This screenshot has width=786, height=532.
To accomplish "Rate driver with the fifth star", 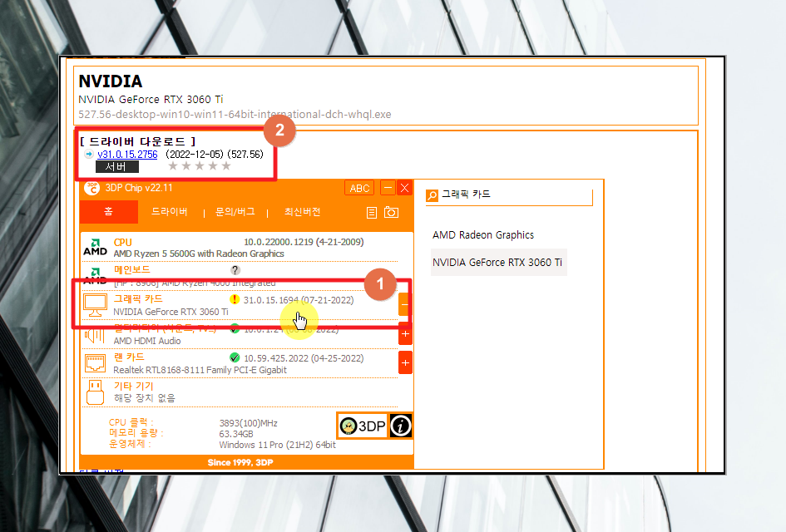I will (x=226, y=165).
